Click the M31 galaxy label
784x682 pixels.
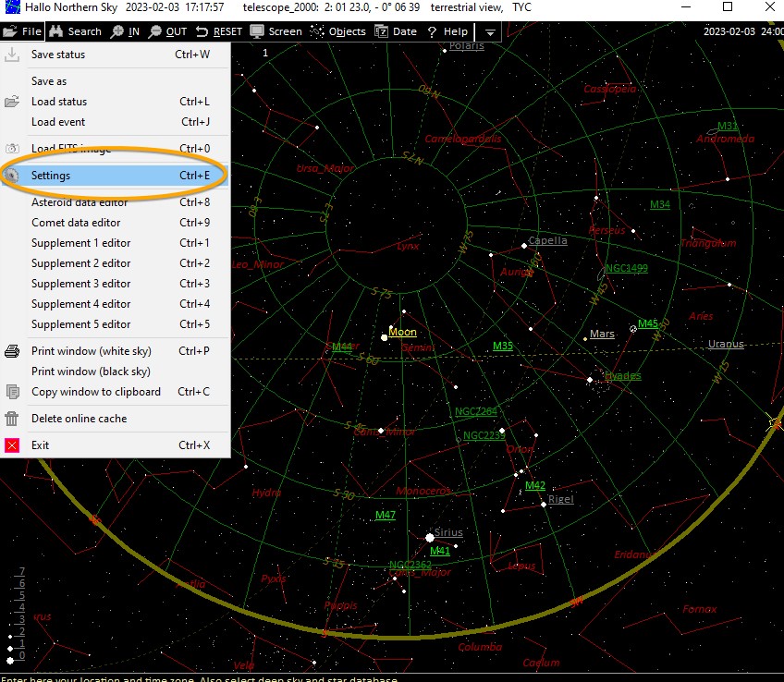tap(728, 126)
